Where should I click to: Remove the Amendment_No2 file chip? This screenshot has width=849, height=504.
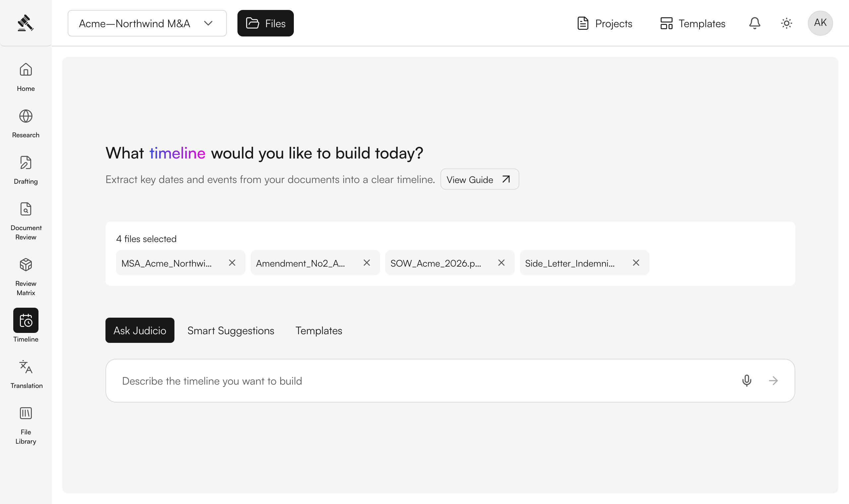coord(367,263)
